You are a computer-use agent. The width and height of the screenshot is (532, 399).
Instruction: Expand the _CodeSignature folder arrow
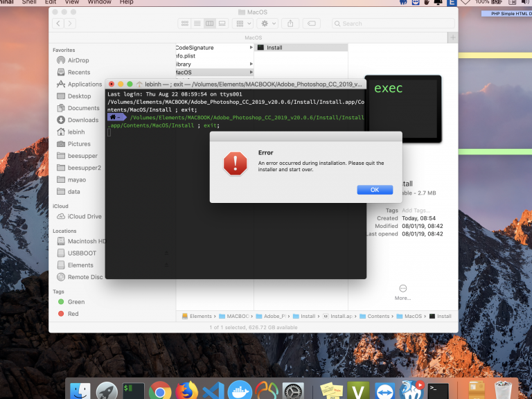coord(251,48)
